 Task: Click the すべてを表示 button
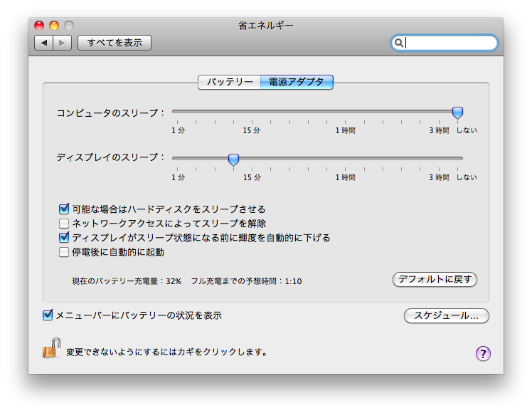point(115,43)
